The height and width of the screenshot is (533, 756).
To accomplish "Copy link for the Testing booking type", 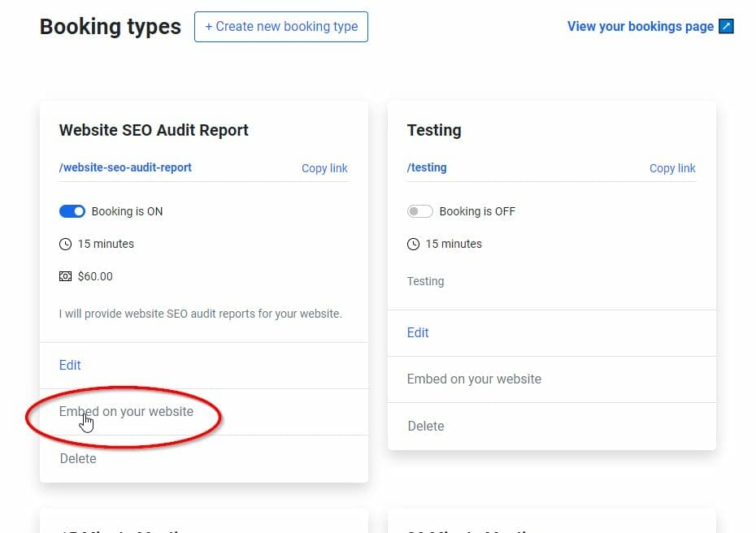I will click(672, 168).
